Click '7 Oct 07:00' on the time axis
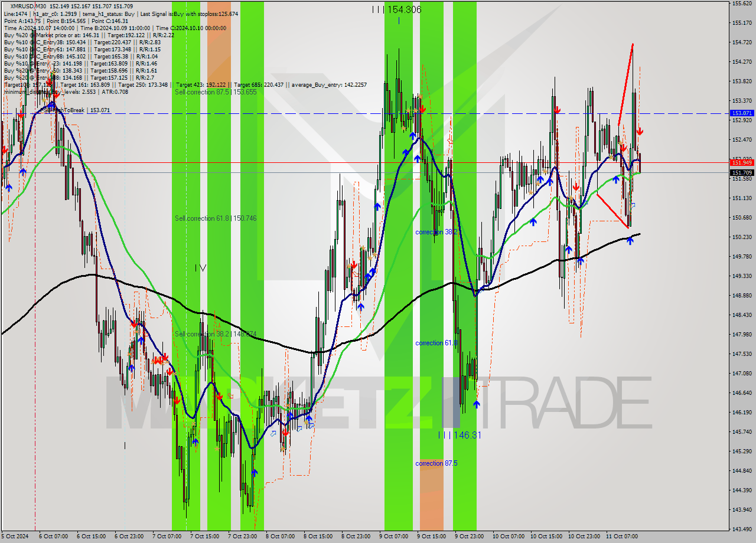 pyautogui.click(x=167, y=537)
